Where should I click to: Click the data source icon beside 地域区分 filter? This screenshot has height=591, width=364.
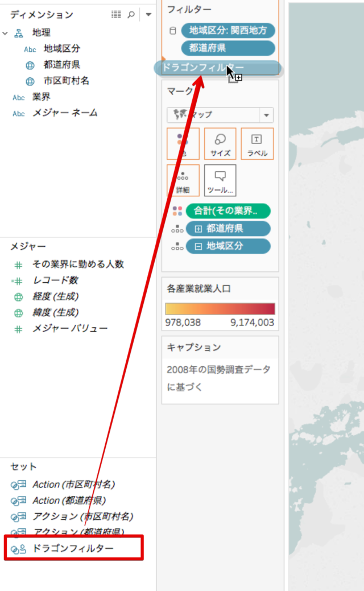click(172, 31)
